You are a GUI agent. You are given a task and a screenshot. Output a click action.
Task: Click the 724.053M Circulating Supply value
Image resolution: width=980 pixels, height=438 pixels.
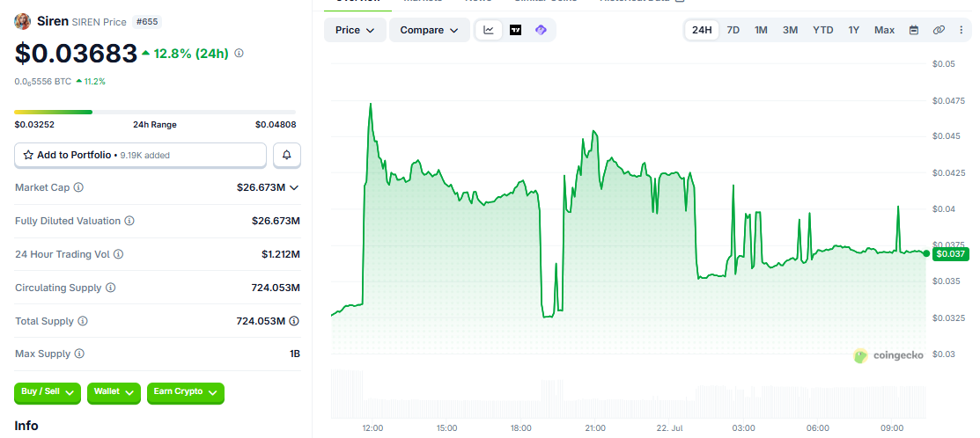pos(276,288)
